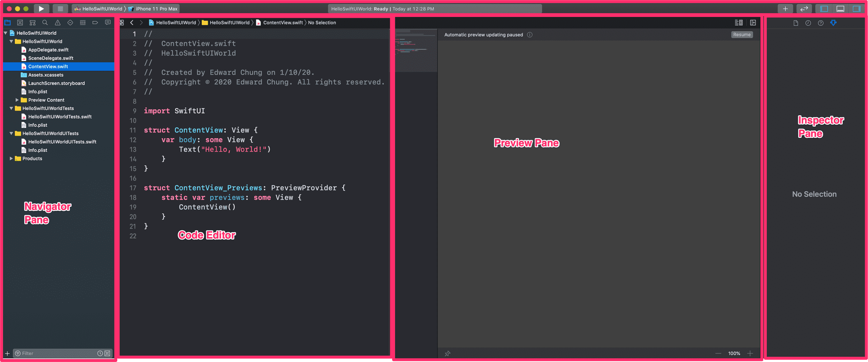Add an editor on the right
This screenshot has height=362, width=868.
pos(753,22)
